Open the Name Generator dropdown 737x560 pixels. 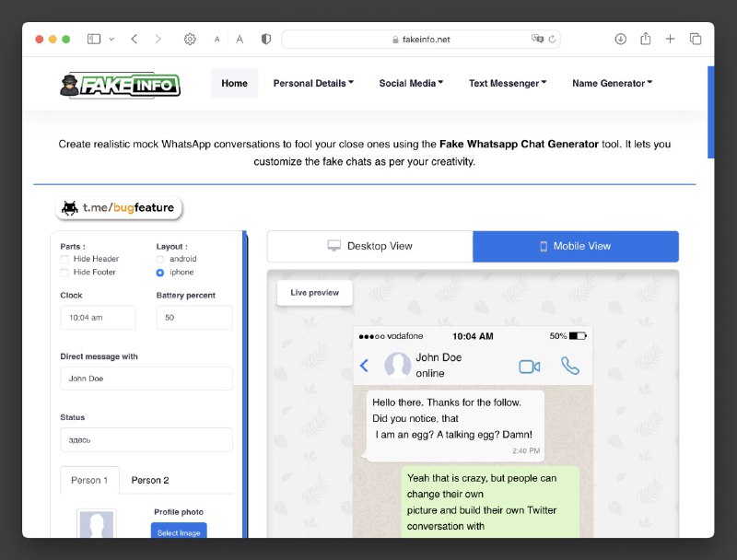coord(613,83)
